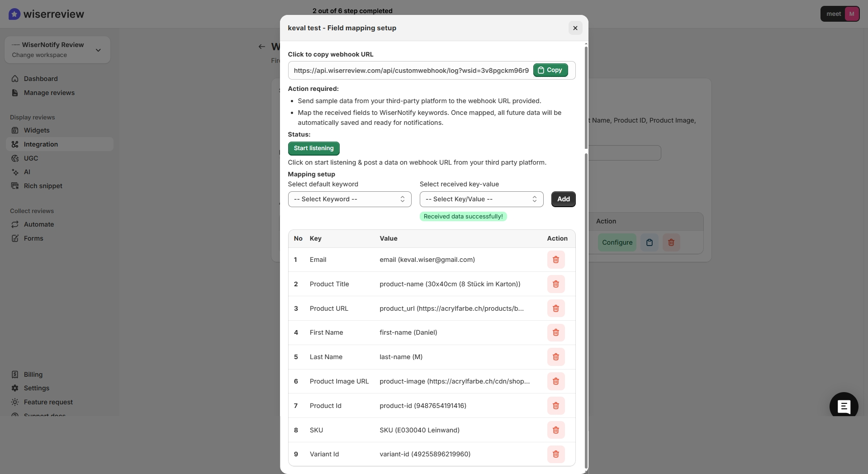Remove the First Name mapping
Screen dimensions: 868x474
click(x=555, y=332)
